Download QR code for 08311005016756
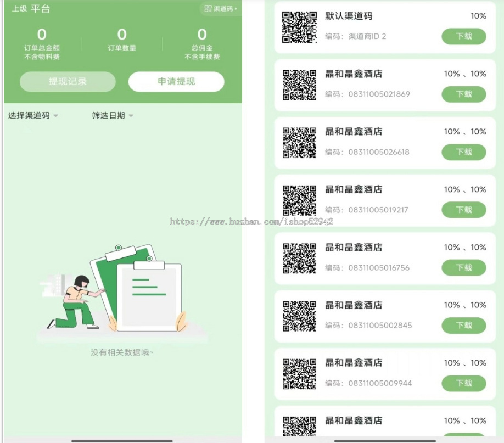 pyautogui.click(x=463, y=267)
